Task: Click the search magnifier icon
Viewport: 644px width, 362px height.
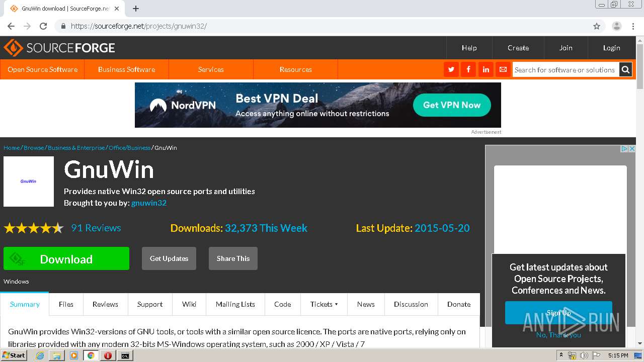Action: (x=625, y=70)
